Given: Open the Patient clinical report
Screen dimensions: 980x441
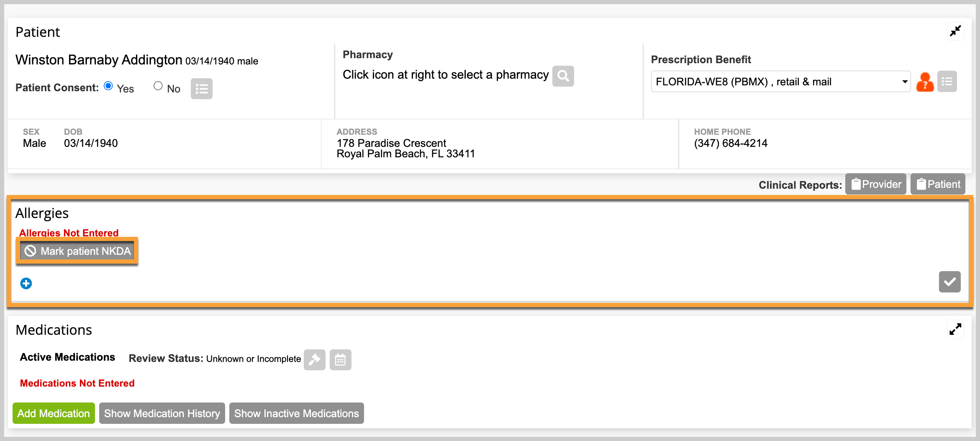Looking at the screenshot, I should 938,184.
